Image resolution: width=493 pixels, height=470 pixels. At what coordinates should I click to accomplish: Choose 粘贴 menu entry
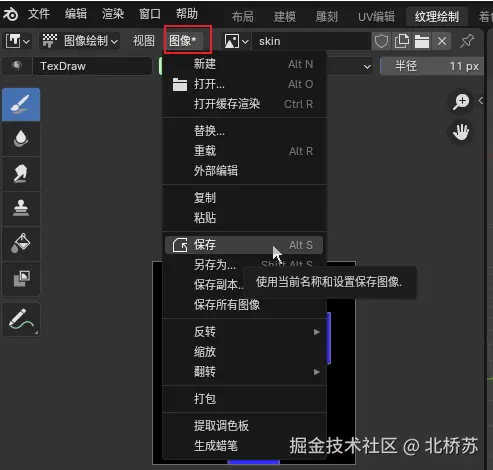[x=244, y=218]
